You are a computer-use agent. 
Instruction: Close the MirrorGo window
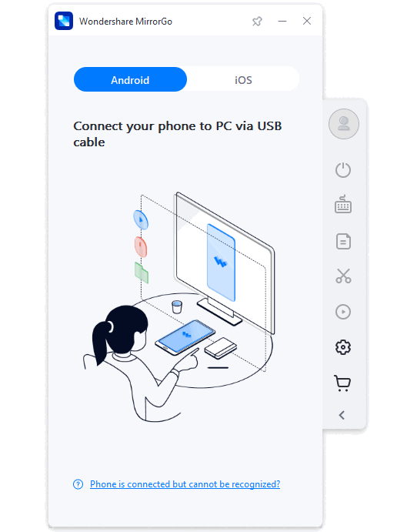307,21
